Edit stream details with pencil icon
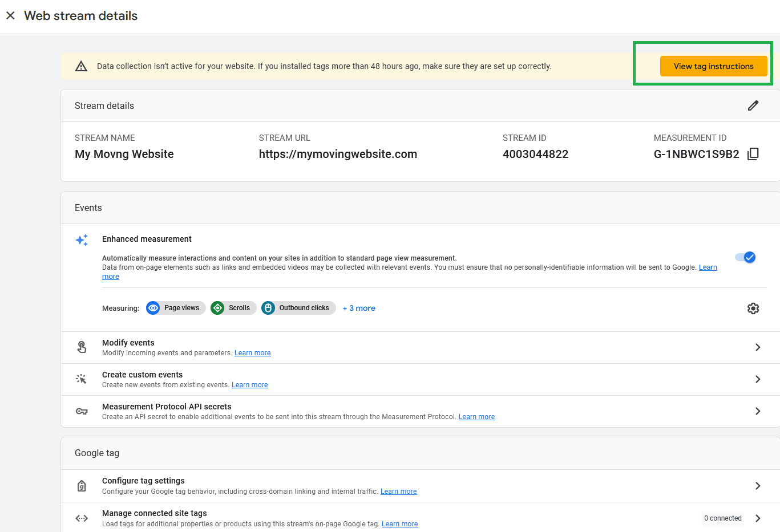 tap(753, 105)
